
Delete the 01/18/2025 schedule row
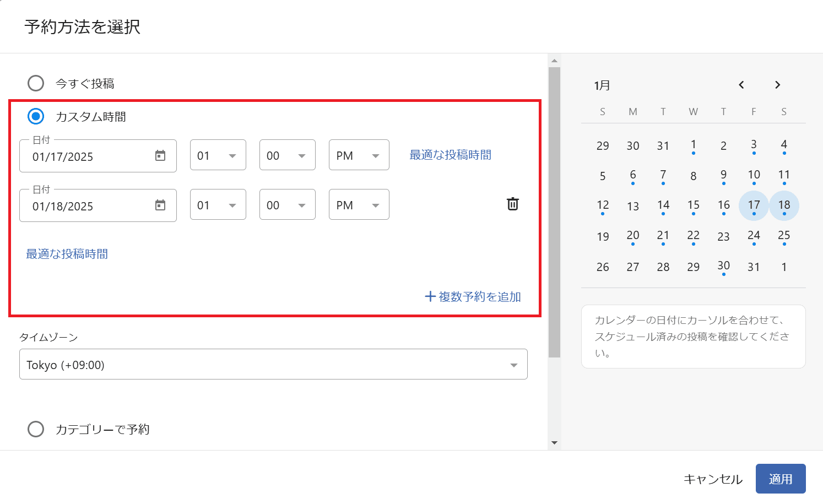(x=513, y=204)
